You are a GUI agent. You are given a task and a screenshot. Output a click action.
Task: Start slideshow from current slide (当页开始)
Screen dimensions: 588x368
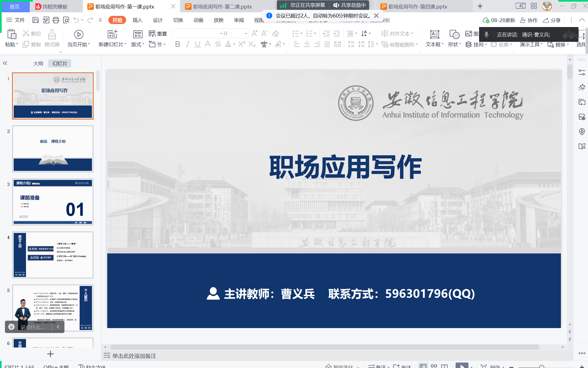point(79,38)
